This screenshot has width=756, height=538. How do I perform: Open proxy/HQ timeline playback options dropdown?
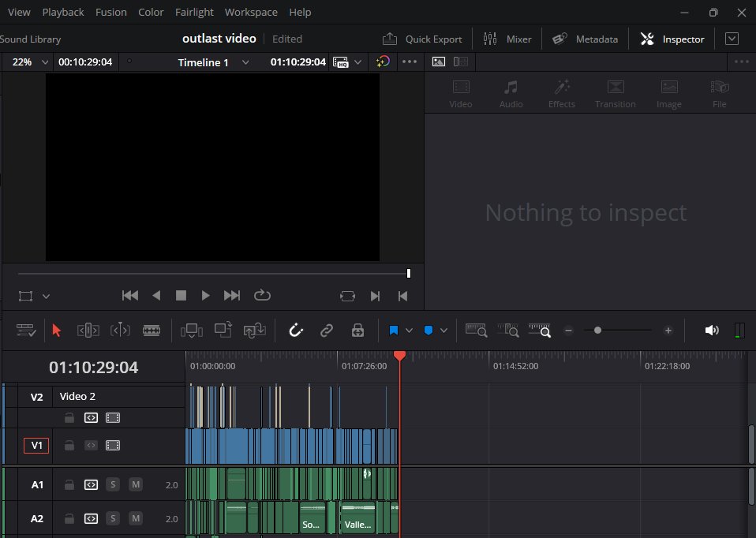tap(357, 62)
